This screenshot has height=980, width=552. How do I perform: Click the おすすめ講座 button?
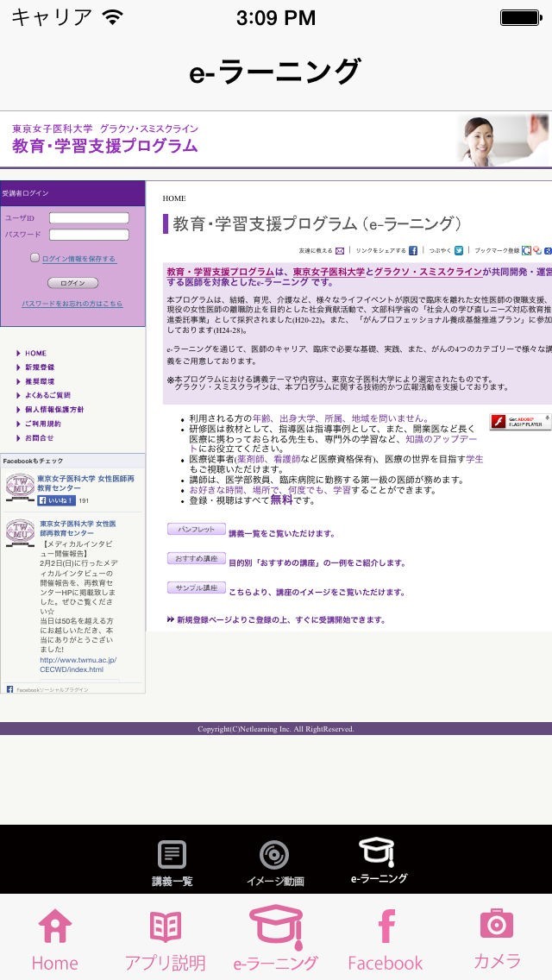pyautogui.click(x=196, y=559)
